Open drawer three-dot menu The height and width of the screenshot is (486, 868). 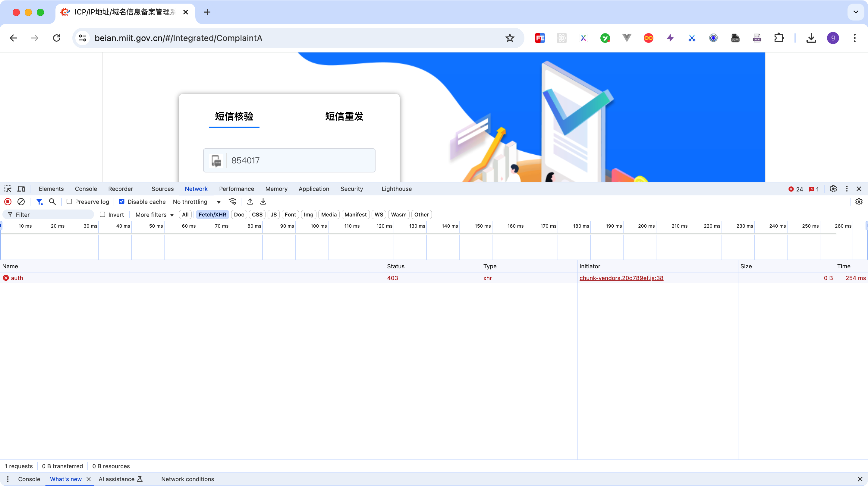coord(8,479)
